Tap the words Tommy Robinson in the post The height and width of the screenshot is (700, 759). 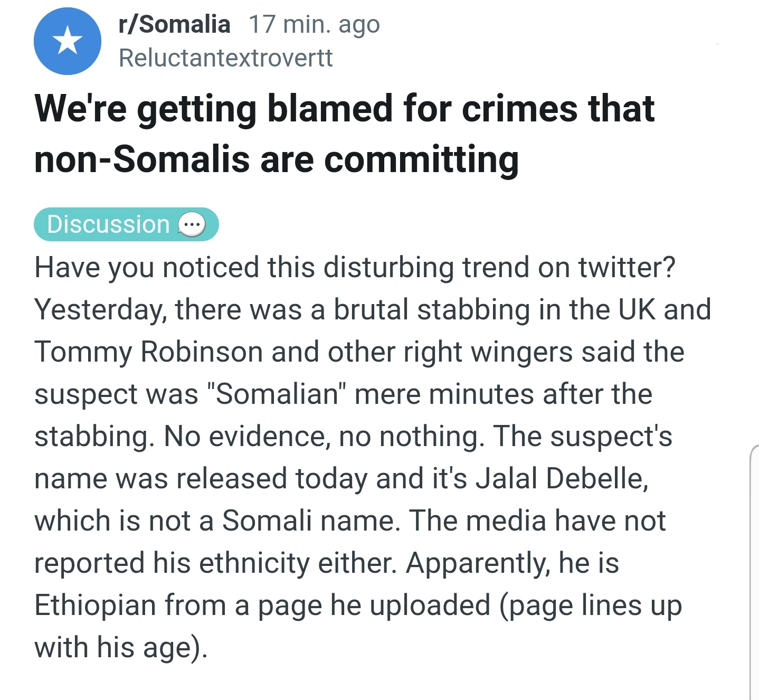[148, 352]
